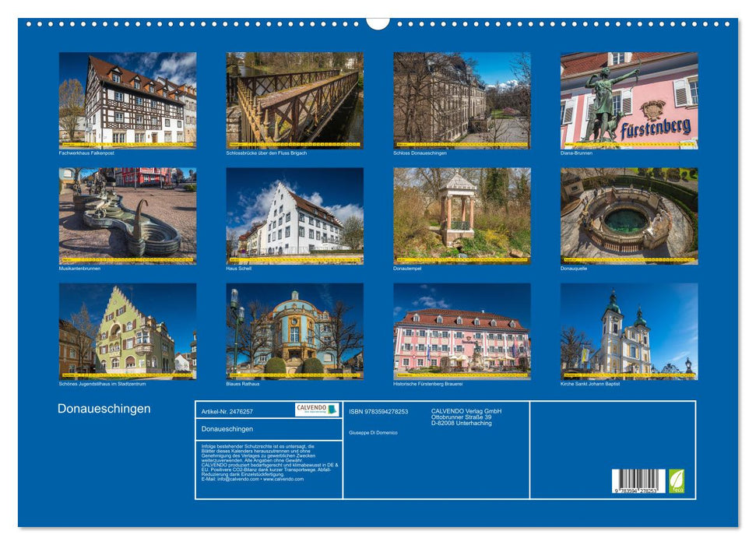The width and height of the screenshot is (756, 545).
Task: Click the Artikel-Nr. 2476257 text
Action: tap(227, 411)
